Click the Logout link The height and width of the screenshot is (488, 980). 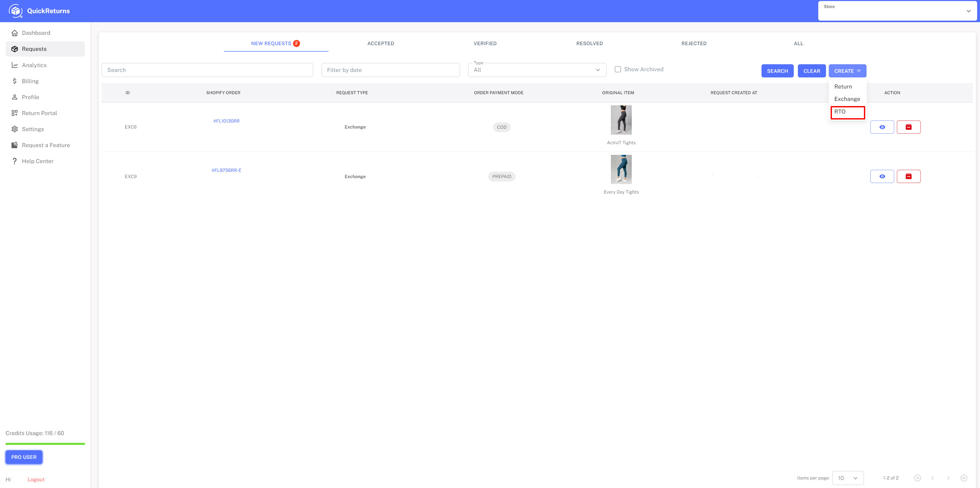(36, 480)
